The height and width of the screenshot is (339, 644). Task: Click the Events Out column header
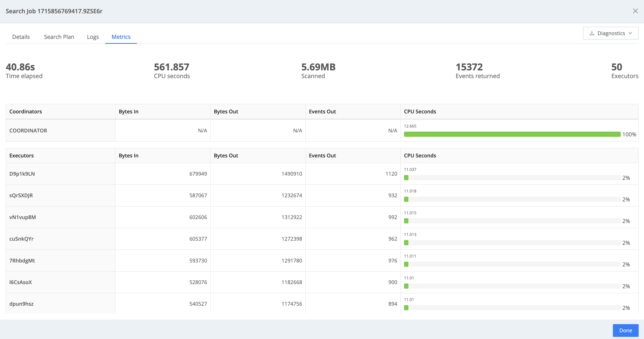322,111
